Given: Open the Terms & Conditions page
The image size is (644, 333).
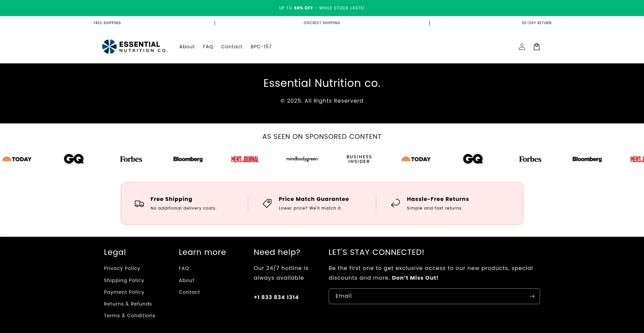Looking at the screenshot, I should (129, 316).
